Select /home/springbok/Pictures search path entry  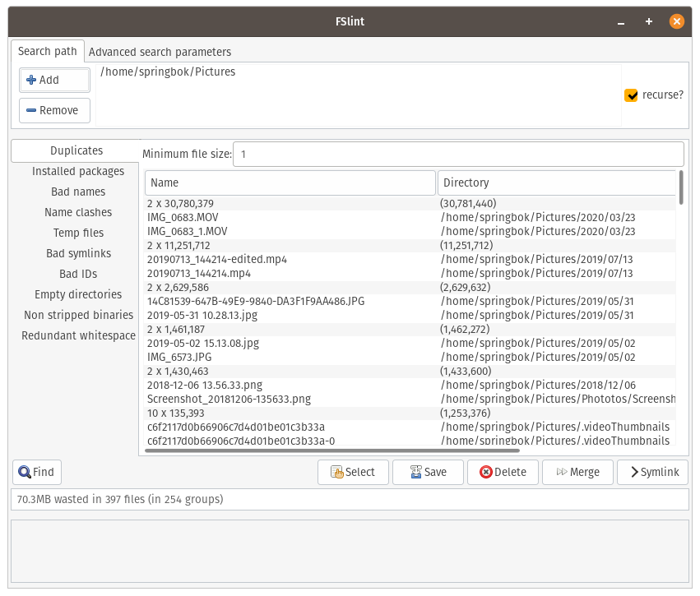click(x=168, y=72)
